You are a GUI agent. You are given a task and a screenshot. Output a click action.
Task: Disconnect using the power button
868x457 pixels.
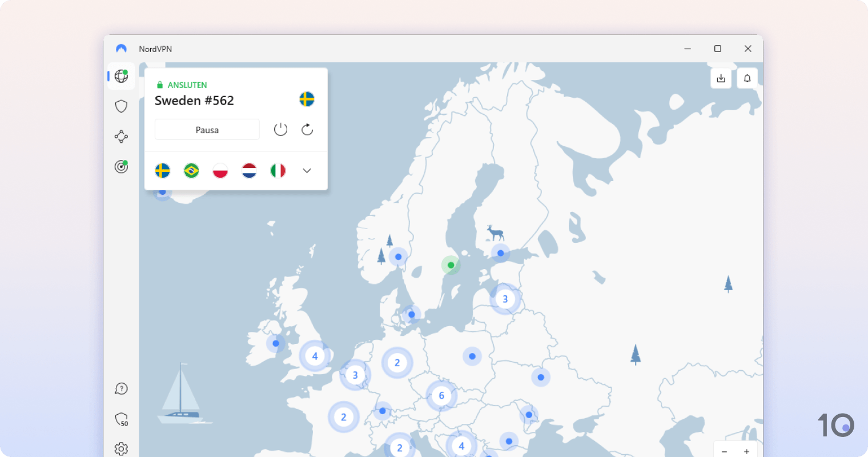[280, 129]
